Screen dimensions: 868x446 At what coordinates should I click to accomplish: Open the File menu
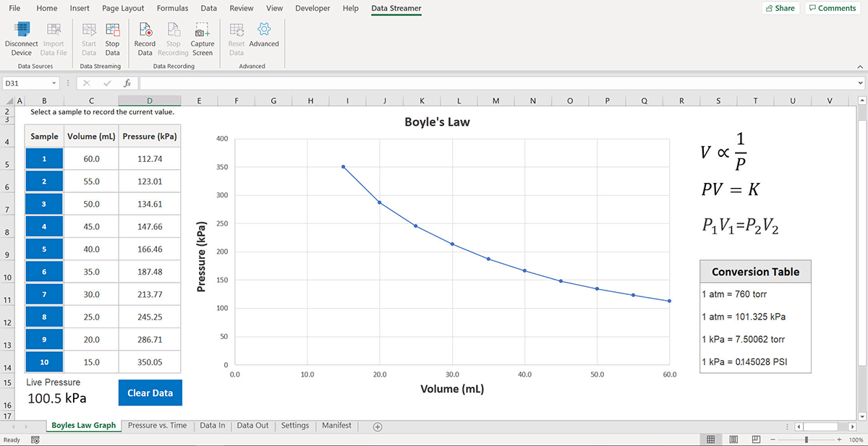pyautogui.click(x=14, y=9)
